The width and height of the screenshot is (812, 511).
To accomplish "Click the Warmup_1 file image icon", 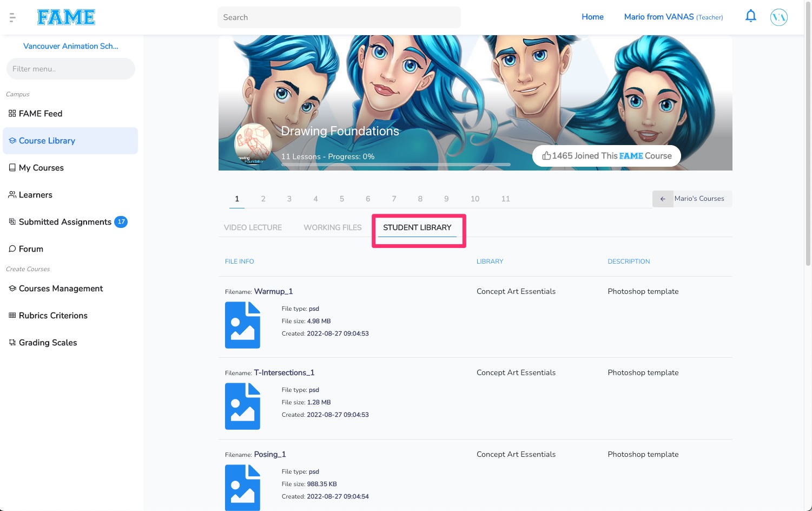I will [242, 325].
